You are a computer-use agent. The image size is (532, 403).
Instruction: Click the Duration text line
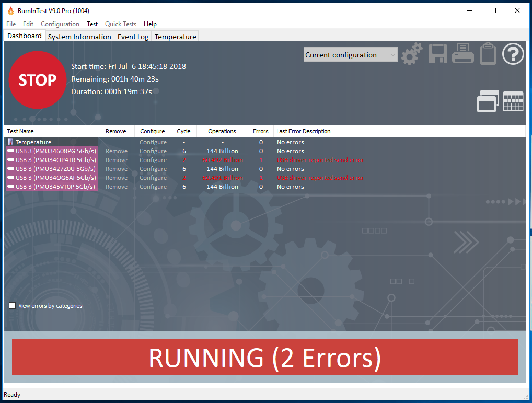[111, 91]
